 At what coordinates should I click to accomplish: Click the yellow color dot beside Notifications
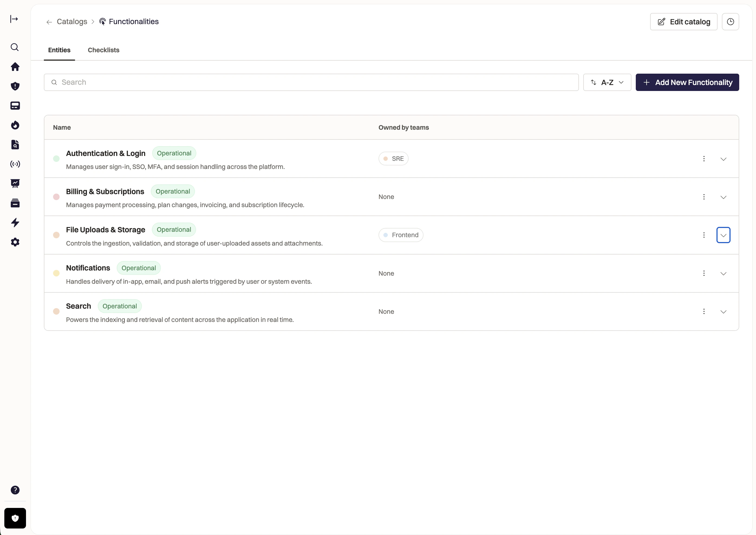56,273
